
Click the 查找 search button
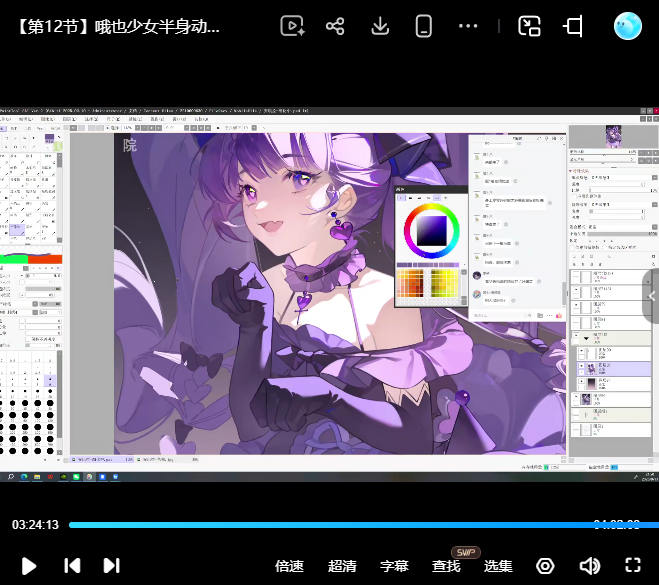(446, 566)
